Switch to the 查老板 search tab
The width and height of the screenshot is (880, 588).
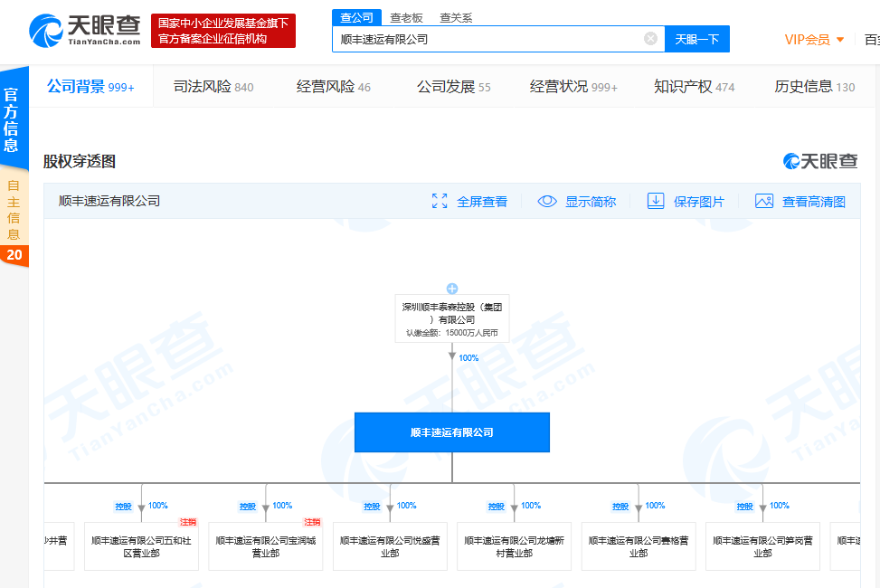click(x=406, y=18)
